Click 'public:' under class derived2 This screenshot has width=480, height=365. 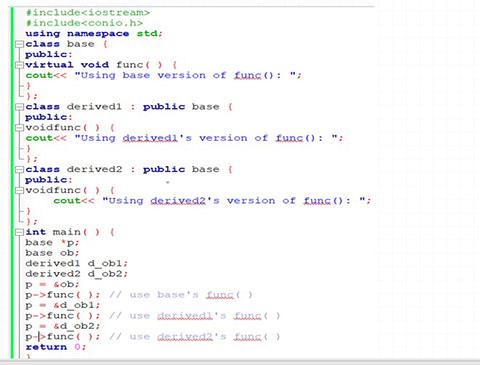(49, 180)
